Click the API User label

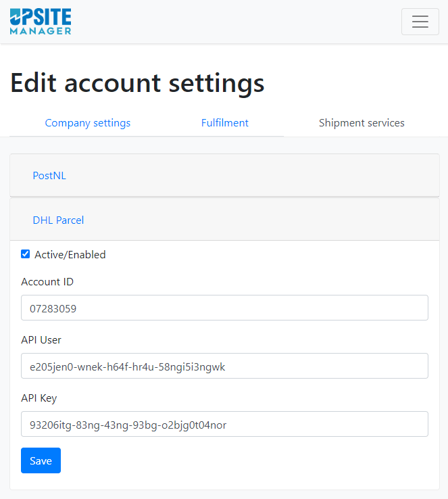coord(41,340)
